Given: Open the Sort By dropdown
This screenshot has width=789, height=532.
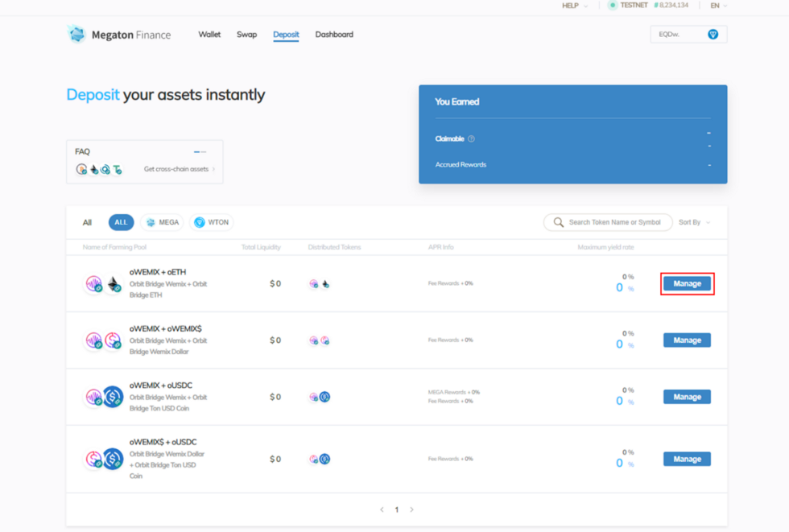Looking at the screenshot, I should (x=694, y=222).
